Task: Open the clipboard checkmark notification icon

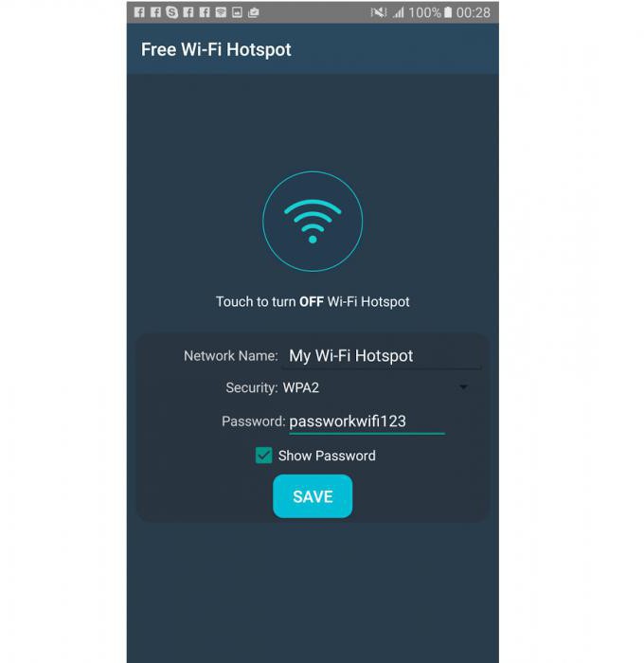Action: [x=253, y=12]
